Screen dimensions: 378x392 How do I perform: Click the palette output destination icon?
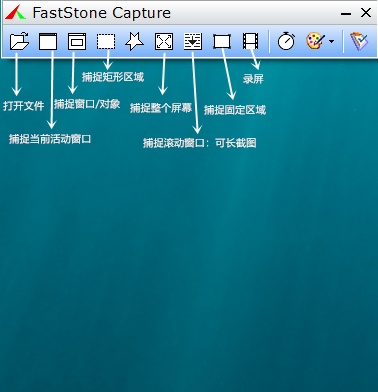pos(315,41)
